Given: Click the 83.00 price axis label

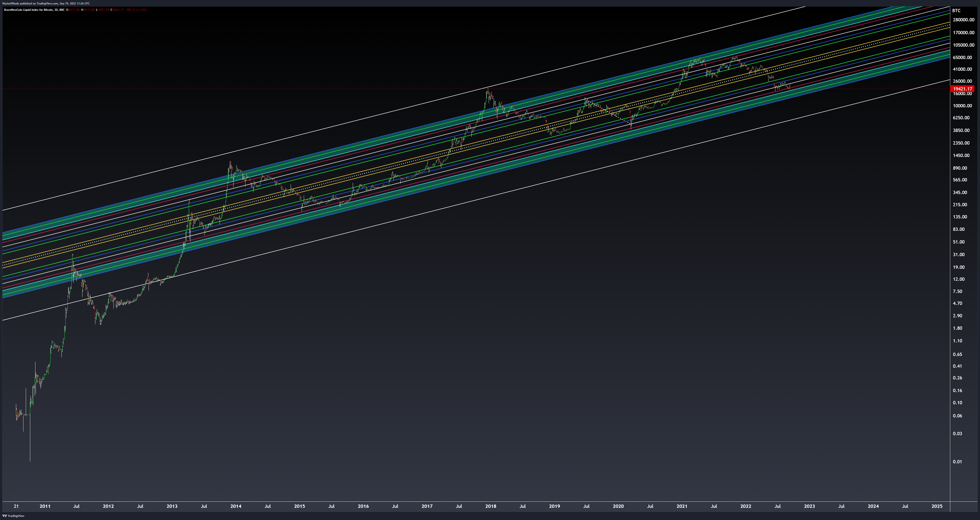Looking at the screenshot, I should click(959, 229).
